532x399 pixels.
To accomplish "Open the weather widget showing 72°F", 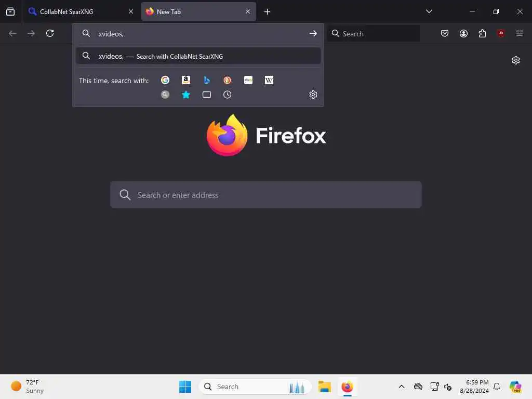I will tap(28, 387).
